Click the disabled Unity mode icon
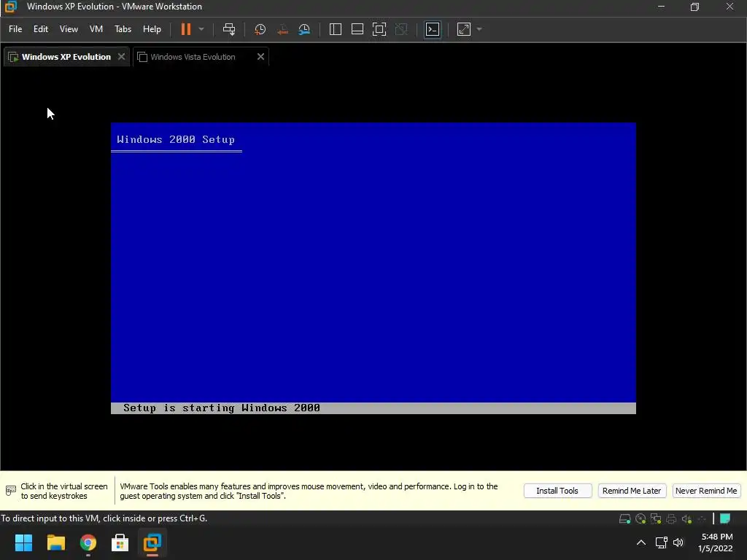747x560 pixels. (x=402, y=29)
